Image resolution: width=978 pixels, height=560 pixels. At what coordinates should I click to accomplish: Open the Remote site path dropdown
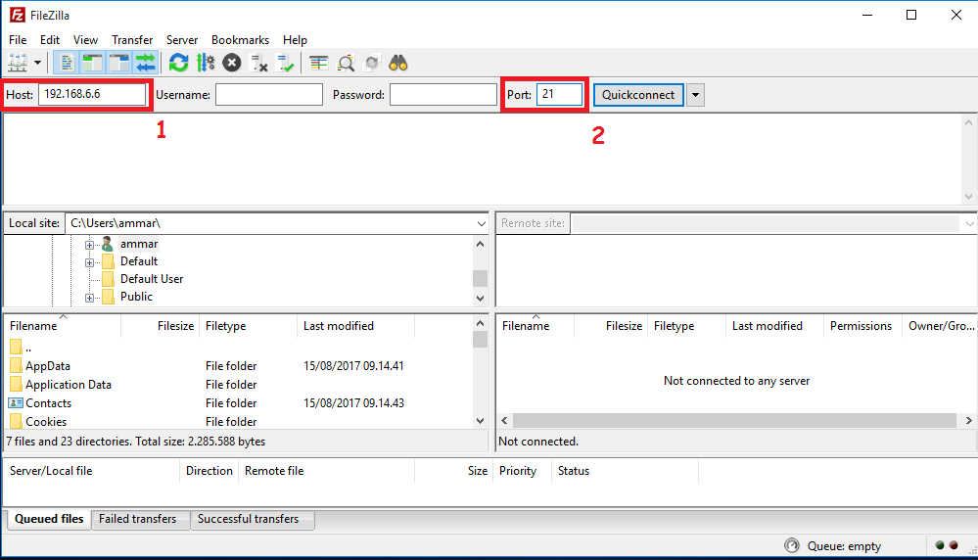pyautogui.click(x=969, y=223)
